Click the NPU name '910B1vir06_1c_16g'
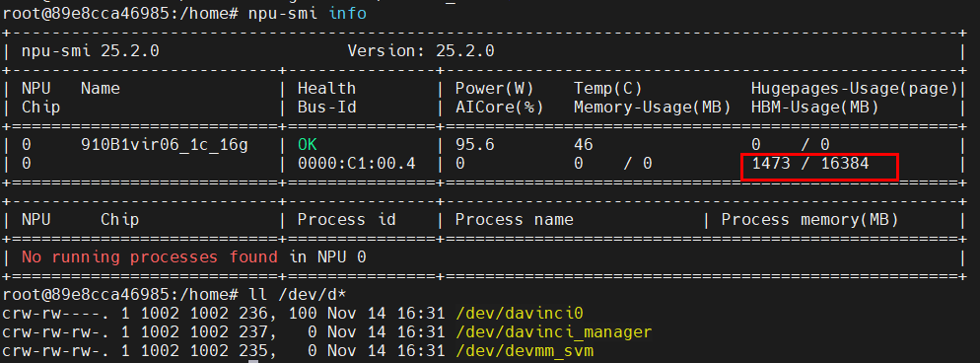Viewport: 980px width, 363px height. point(165,145)
